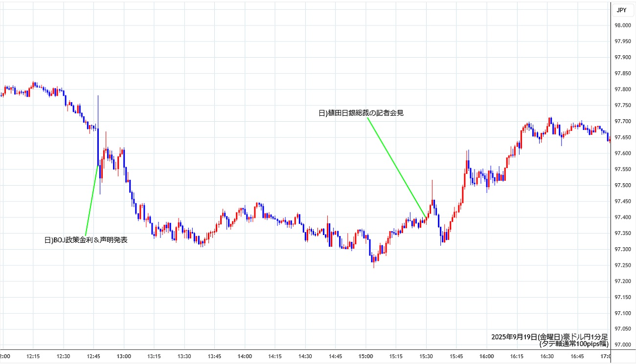Image resolution: width=636 pixels, height=364 pixels.
Task: Click the 97.400 price axis label
Action: (x=624, y=217)
